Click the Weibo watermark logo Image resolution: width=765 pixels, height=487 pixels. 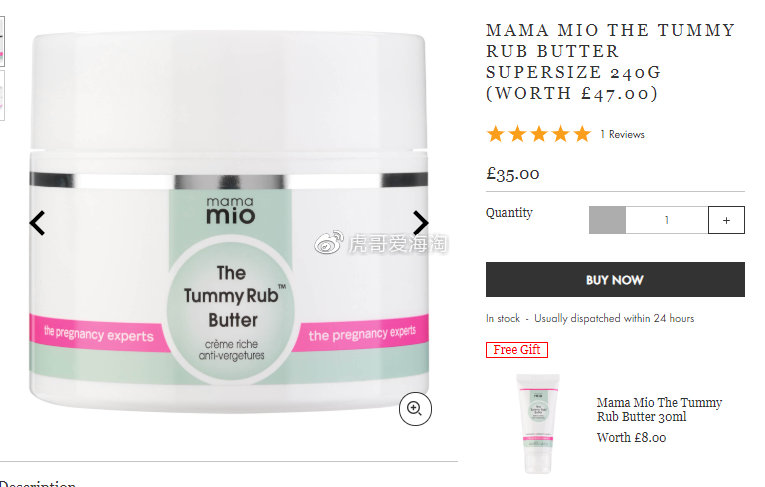tap(328, 242)
